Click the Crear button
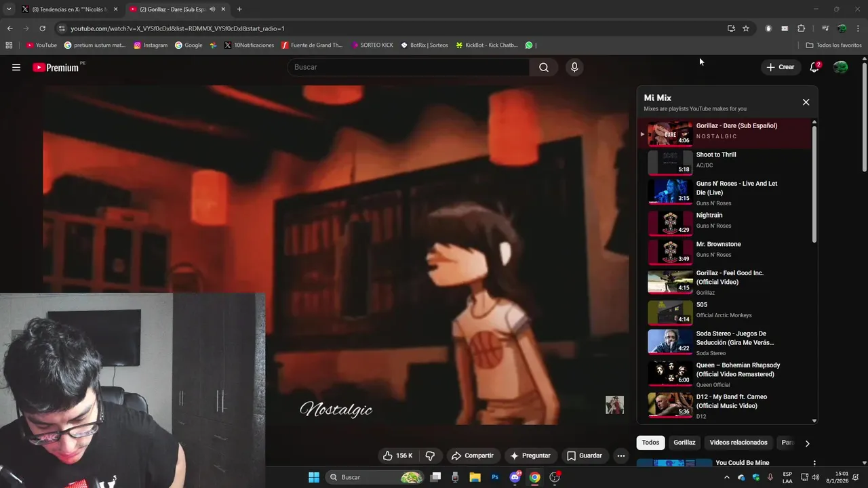This screenshot has width=868, height=488. click(x=781, y=67)
